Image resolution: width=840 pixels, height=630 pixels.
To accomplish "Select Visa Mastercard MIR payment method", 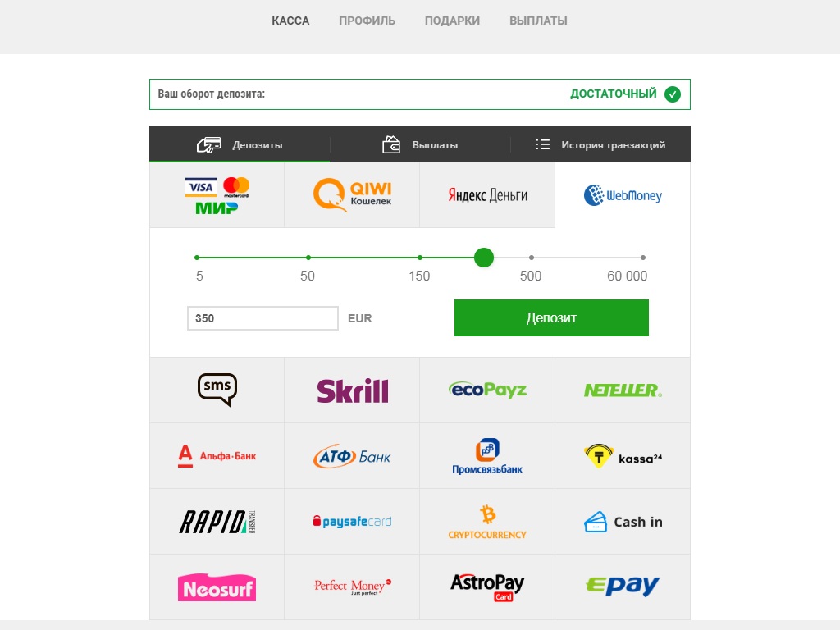I will click(x=217, y=195).
